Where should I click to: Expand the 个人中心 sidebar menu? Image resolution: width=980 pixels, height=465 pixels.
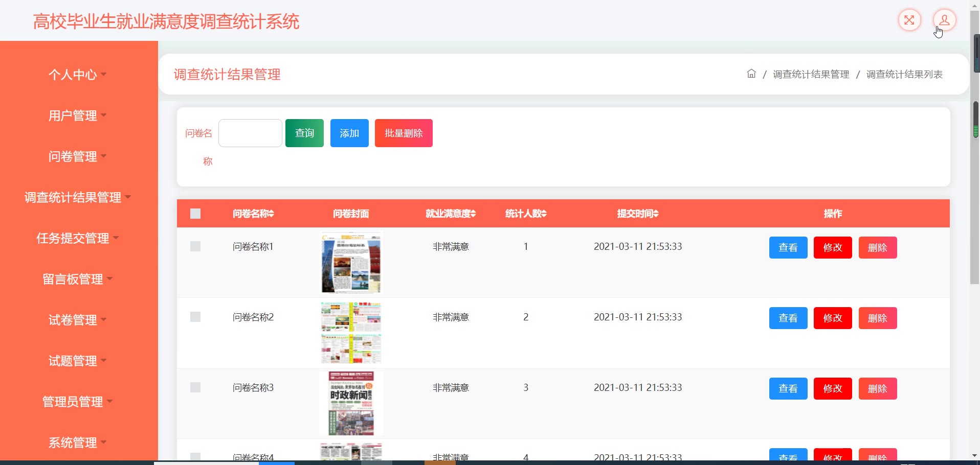point(77,75)
